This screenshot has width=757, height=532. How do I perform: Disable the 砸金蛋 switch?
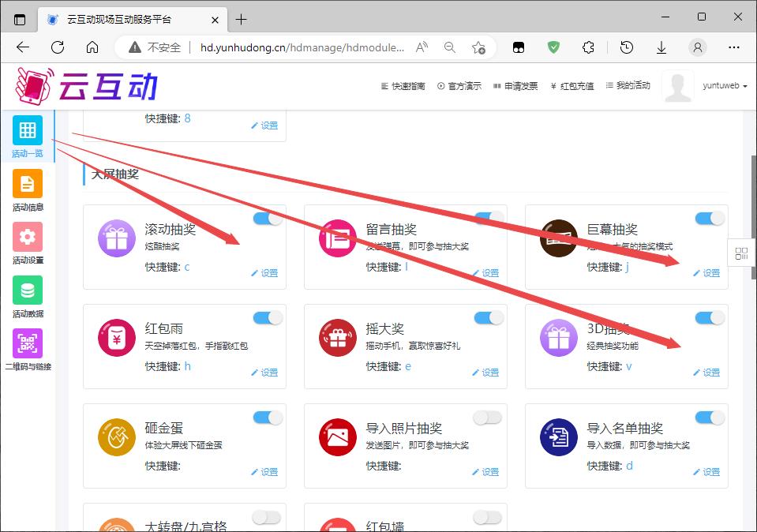(268, 418)
